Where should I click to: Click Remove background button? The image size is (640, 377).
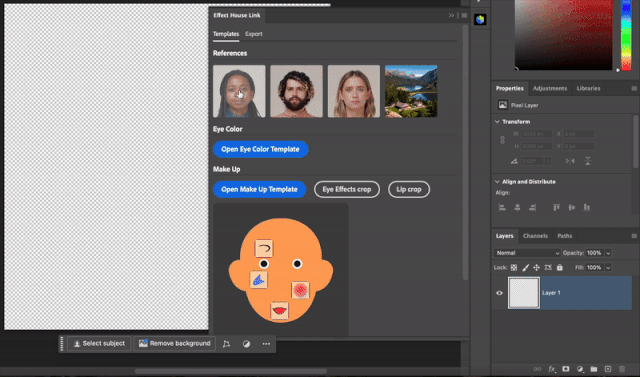[175, 344]
